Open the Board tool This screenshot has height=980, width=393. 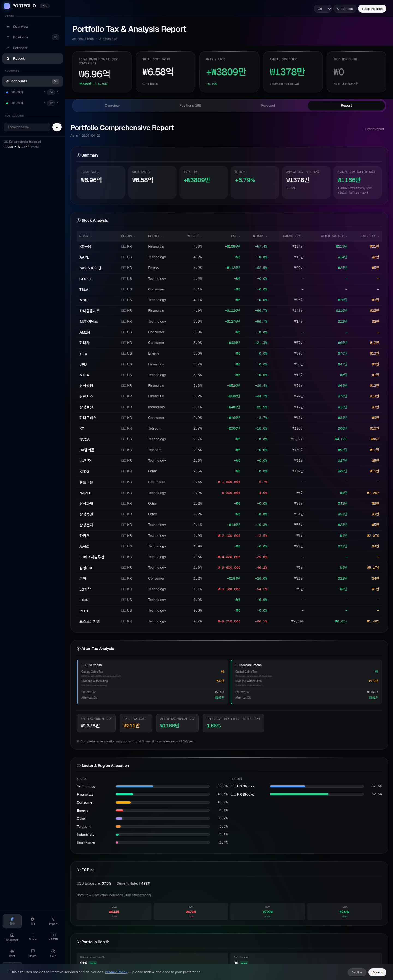tap(33, 953)
